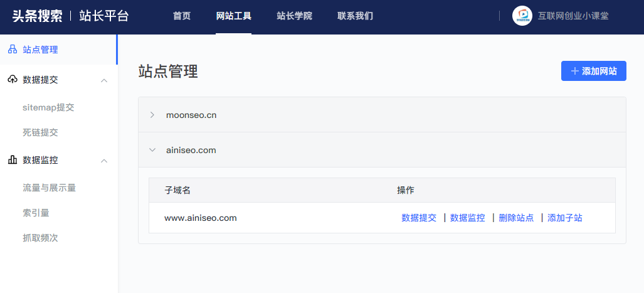Collapse the 数据监控 menu chevron
Viewport: 644px width, 293px height.
[104, 161]
